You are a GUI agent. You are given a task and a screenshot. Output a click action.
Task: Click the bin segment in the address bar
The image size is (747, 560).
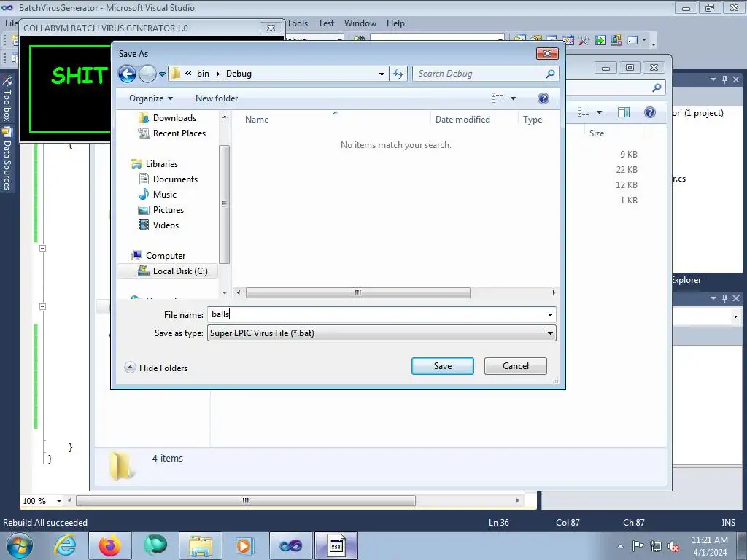(x=203, y=74)
